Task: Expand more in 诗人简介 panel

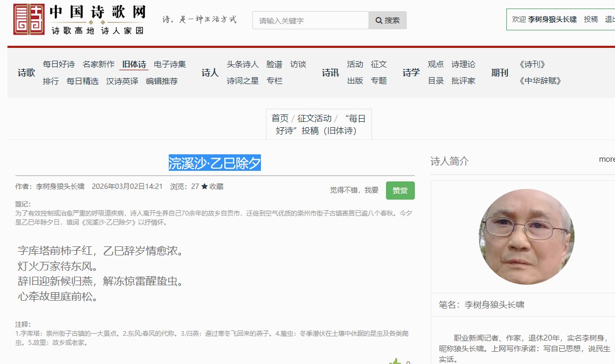Action: click(x=606, y=159)
